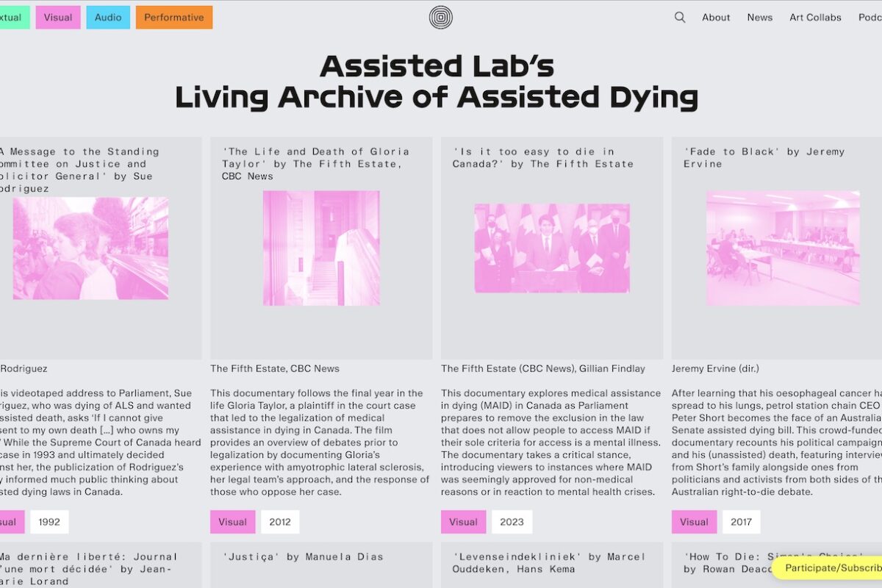Toggle the Audio filter tag
Image resolution: width=882 pixels, height=588 pixels.
tap(108, 18)
